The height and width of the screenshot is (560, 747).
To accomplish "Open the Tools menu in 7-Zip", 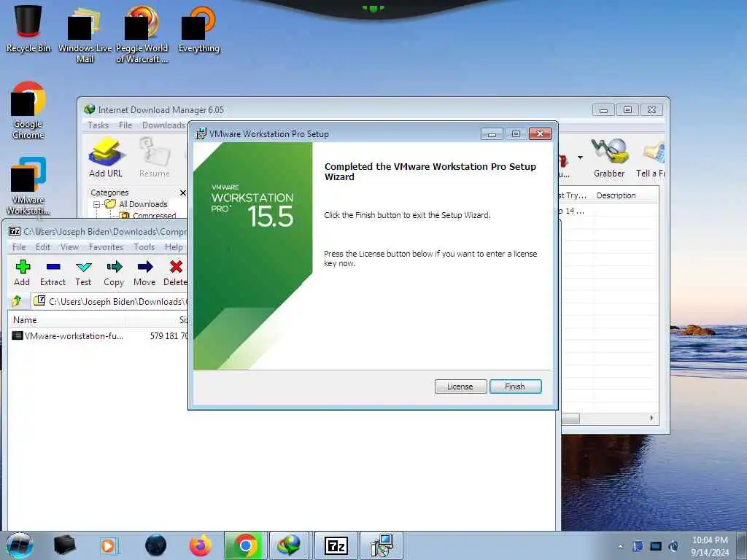I will coord(144,247).
